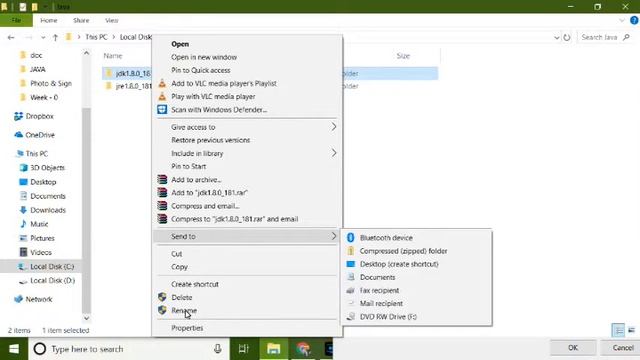Click the Downloads arrow icon in sidebar

point(23,210)
